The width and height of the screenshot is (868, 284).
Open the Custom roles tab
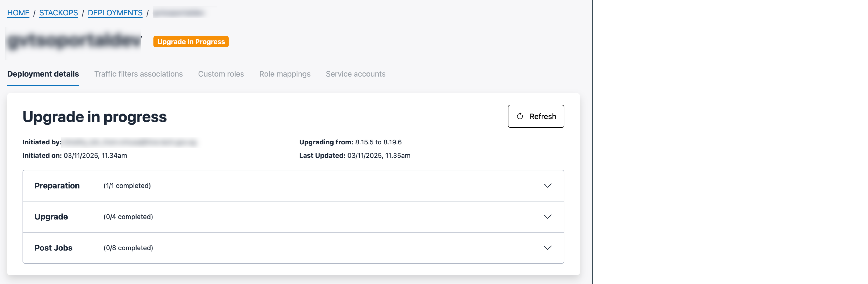pos(221,74)
